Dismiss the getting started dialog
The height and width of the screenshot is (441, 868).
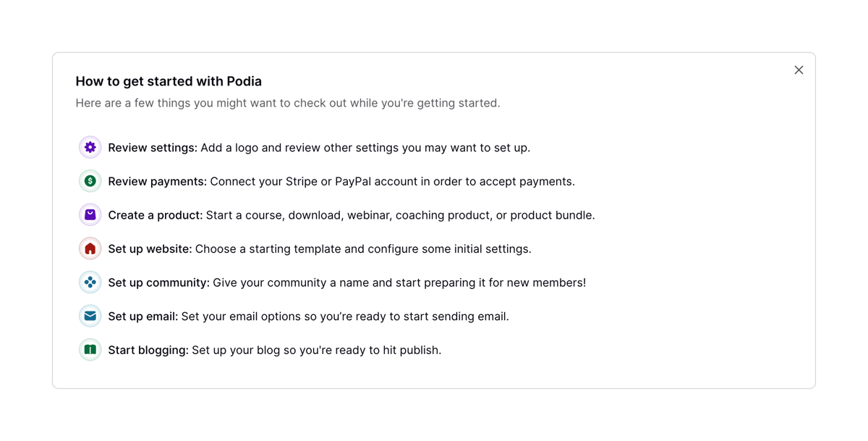pyautogui.click(x=799, y=70)
